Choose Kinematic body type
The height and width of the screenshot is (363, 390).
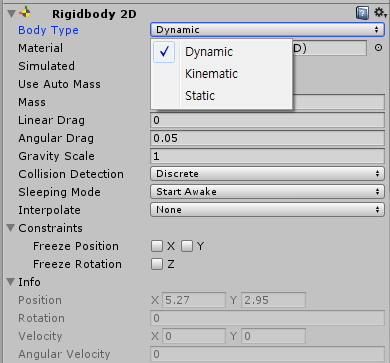[x=222, y=74]
